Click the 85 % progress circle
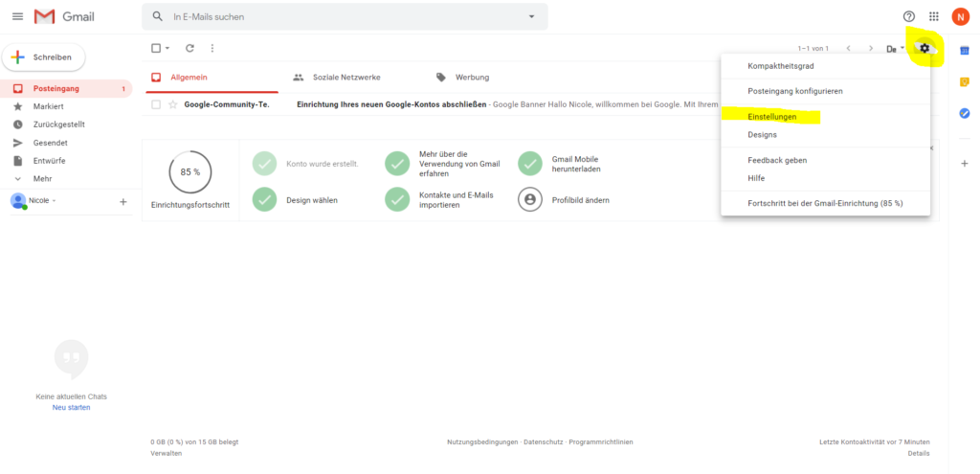980x474 pixels. 190,172
